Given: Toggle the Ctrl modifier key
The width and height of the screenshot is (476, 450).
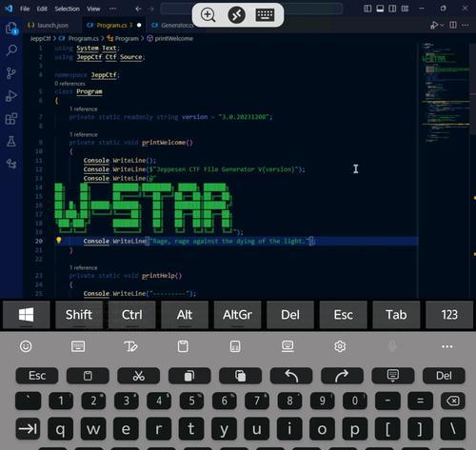Looking at the screenshot, I should coord(131,315).
